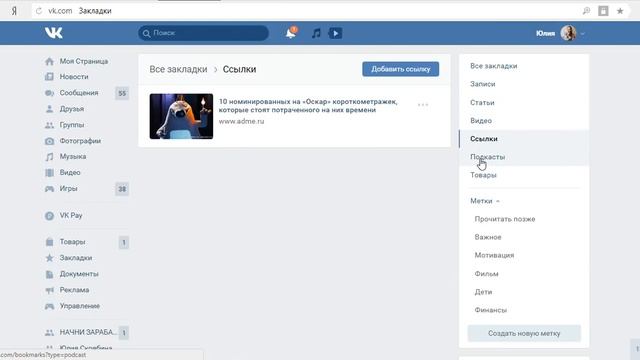Click the megaphone icon beside Реклама
The height and width of the screenshot is (360, 640).
(49, 290)
